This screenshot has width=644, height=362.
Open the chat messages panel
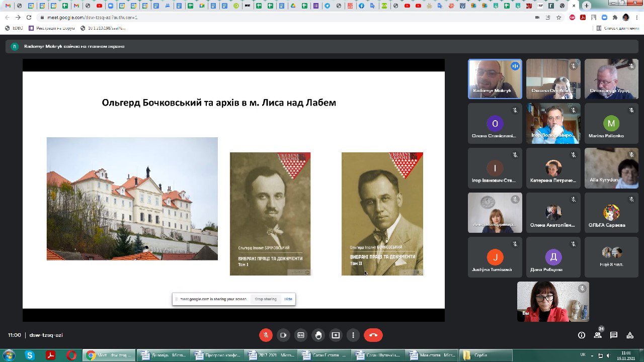pyautogui.click(x=614, y=335)
